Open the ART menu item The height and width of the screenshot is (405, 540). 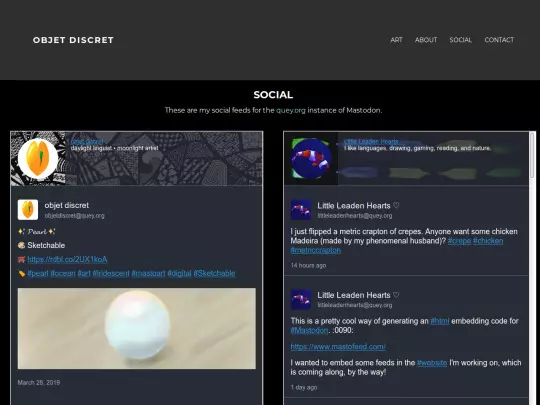coord(396,40)
